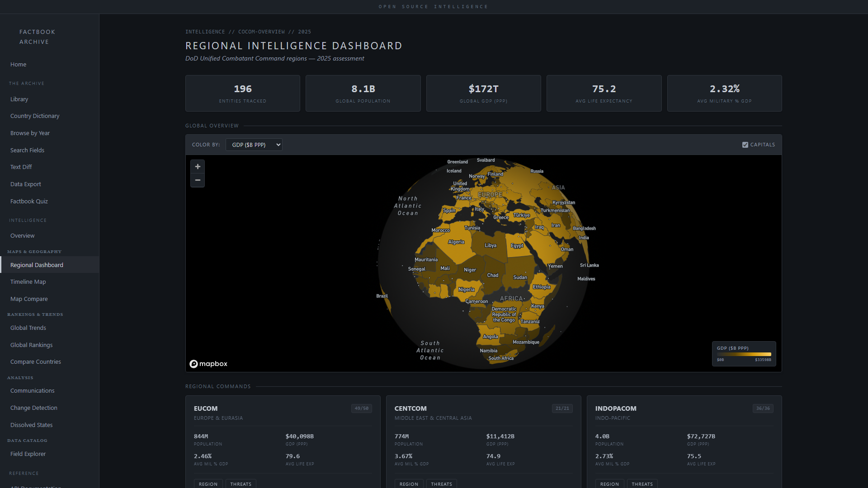
Task: Select the REGION tab on CENTCOM card
Action: click(409, 483)
